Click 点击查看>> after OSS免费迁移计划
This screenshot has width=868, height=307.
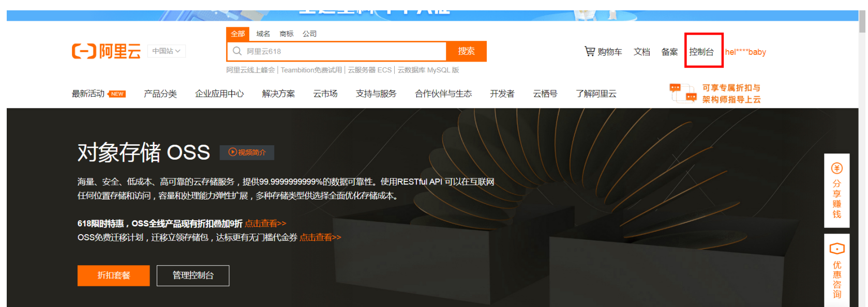pos(320,237)
